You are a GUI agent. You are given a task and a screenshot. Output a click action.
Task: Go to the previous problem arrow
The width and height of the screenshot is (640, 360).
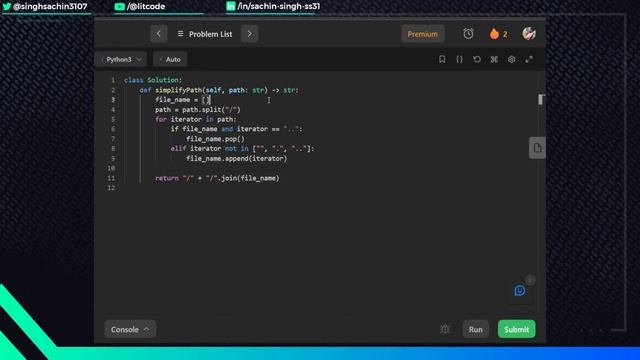click(x=158, y=34)
